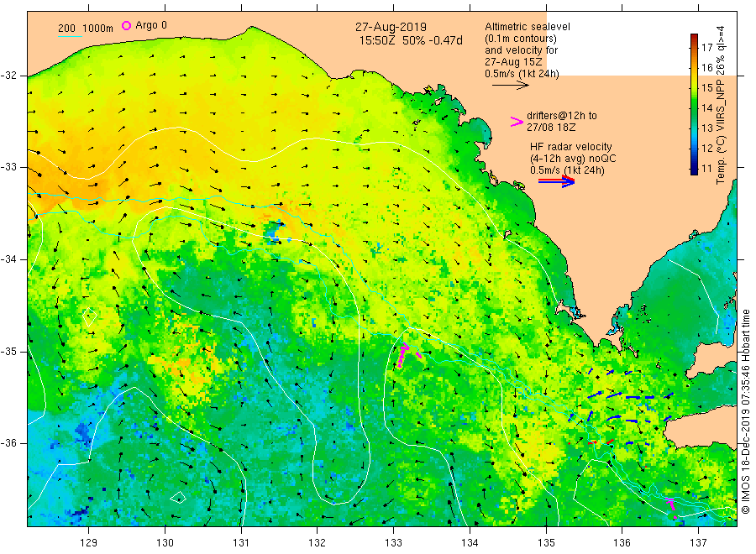Click the magenta drifter arrowhead in legend
This screenshot has width=756, height=554.
point(517,122)
